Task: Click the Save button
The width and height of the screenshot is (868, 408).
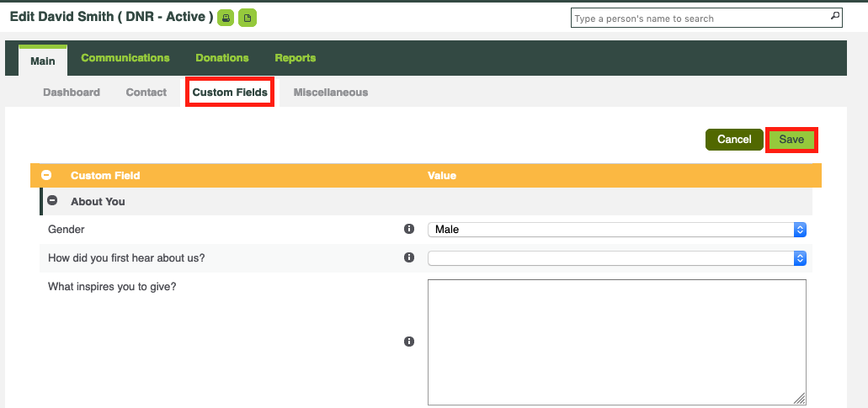Action: click(791, 140)
